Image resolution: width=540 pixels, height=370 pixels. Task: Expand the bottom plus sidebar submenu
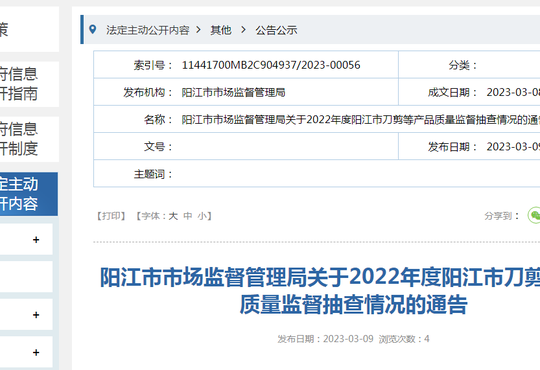coord(36,352)
